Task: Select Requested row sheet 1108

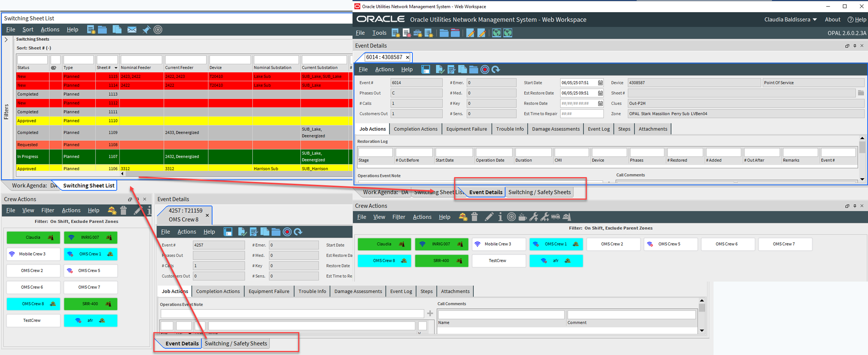Action: click(x=184, y=145)
